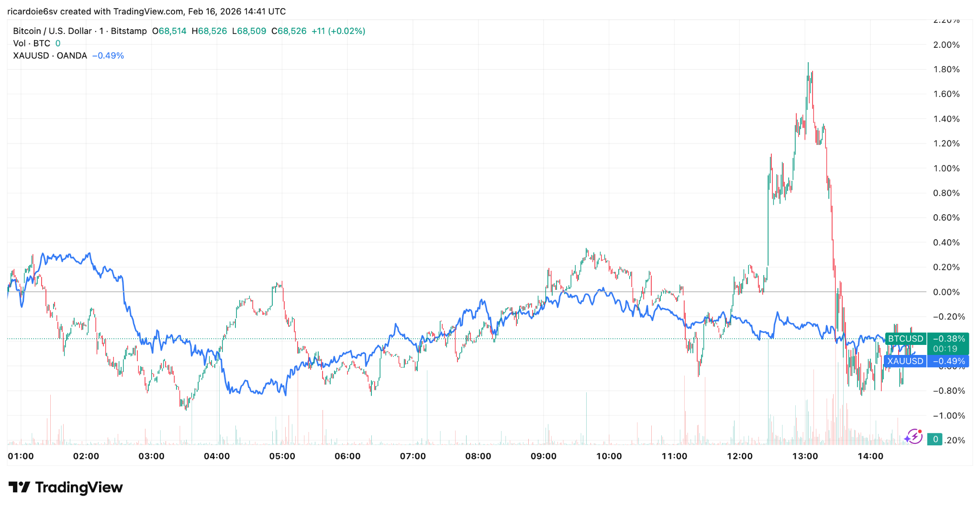Click the 01:00 time axis label
Viewport: 980px width, 509px height.
coord(21,456)
